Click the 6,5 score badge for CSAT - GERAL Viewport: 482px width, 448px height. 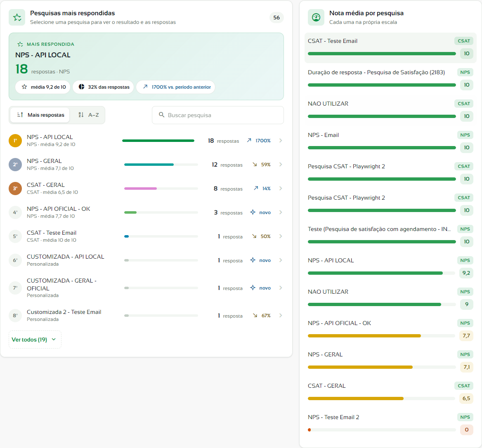pos(467,398)
